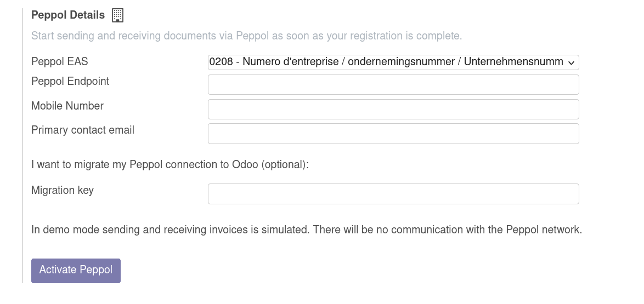Click the 'Start sending and receiving documents' description
The width and height of the screenshot is (644, 304).
coord(246,36)
